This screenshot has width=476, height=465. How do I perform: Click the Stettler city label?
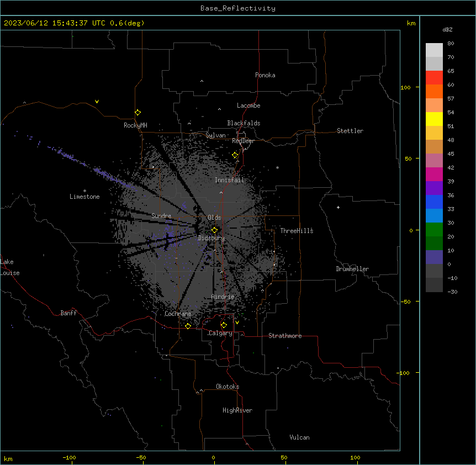point(350,131)
